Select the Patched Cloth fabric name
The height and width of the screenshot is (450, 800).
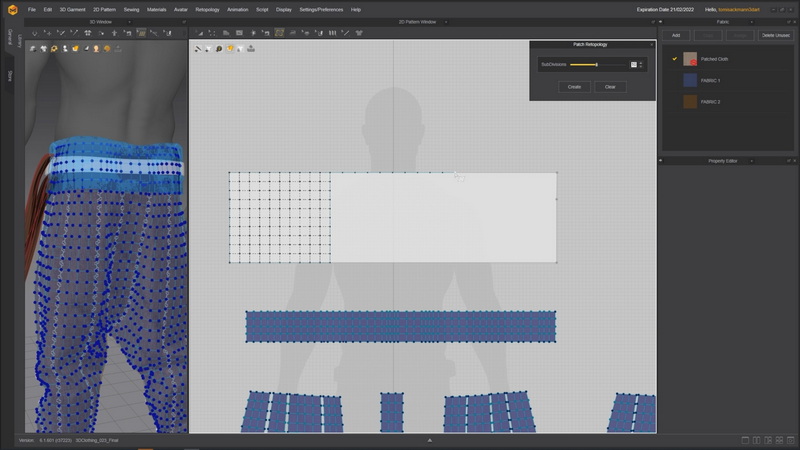[x=714, y=59]
